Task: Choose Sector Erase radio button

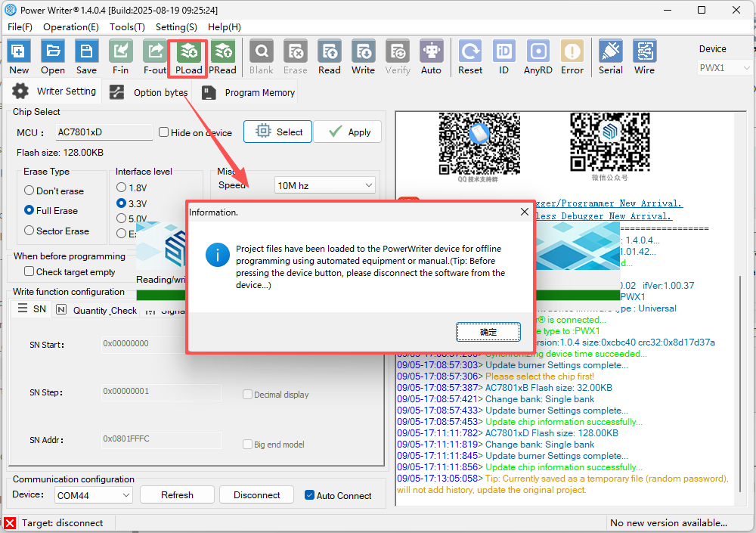Action: (x=29, y=231)
